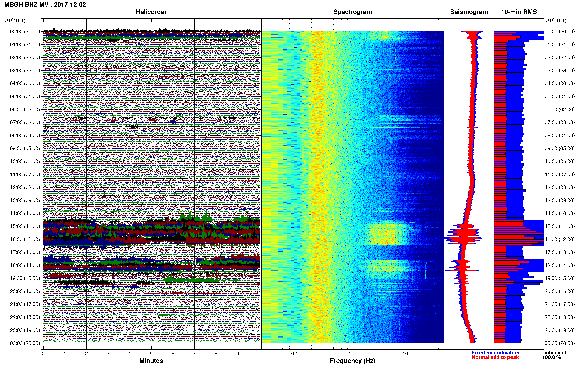Click the '7' tick on Minutes axis
Viewport: 588px width, 368px height.
[195, 354]
